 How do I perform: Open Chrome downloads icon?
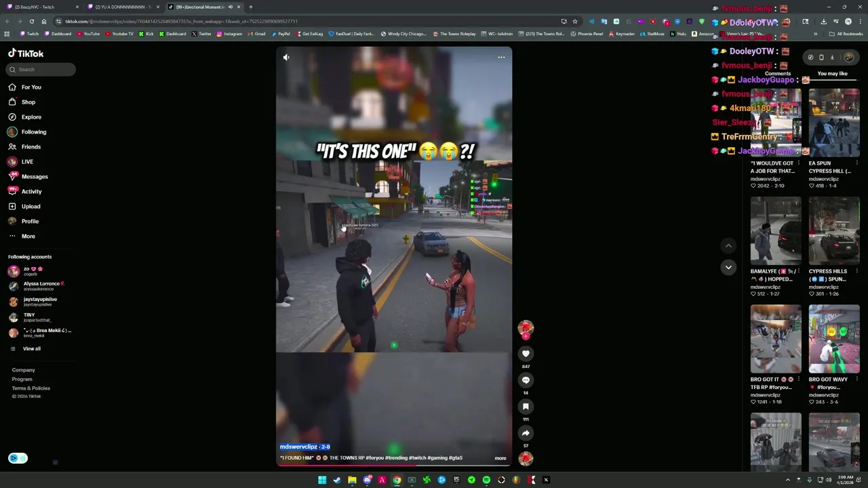coord(823,22)
